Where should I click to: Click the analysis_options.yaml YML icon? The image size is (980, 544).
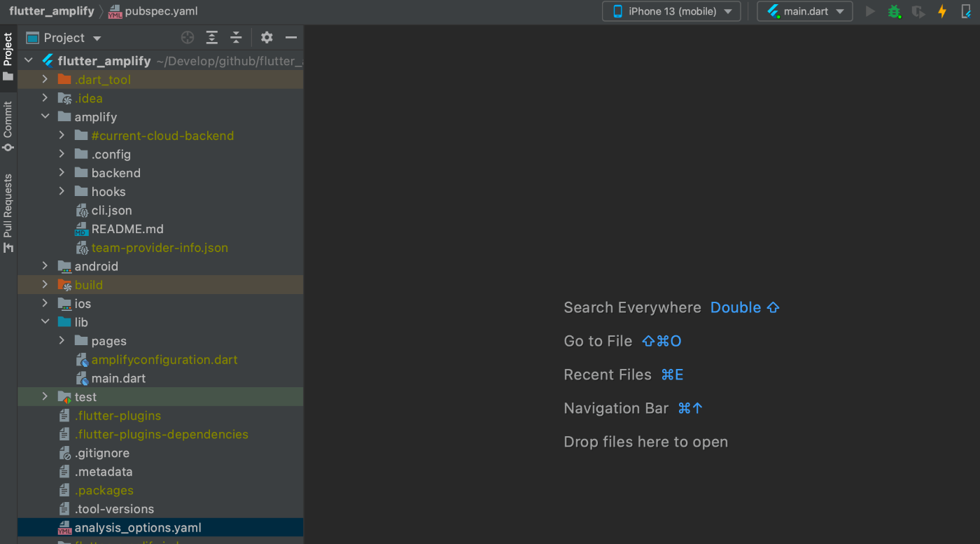64,528
